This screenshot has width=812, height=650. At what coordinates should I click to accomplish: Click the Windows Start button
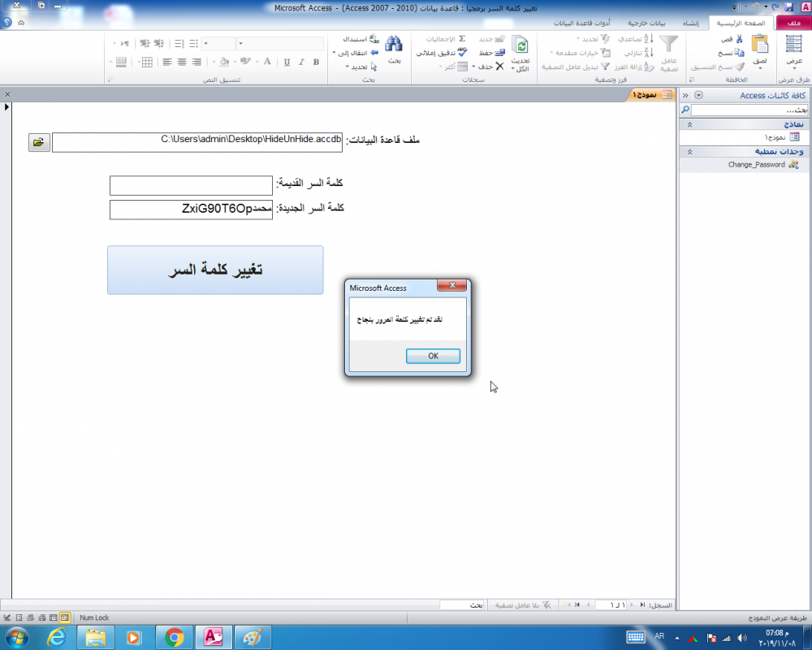[16, 637]
